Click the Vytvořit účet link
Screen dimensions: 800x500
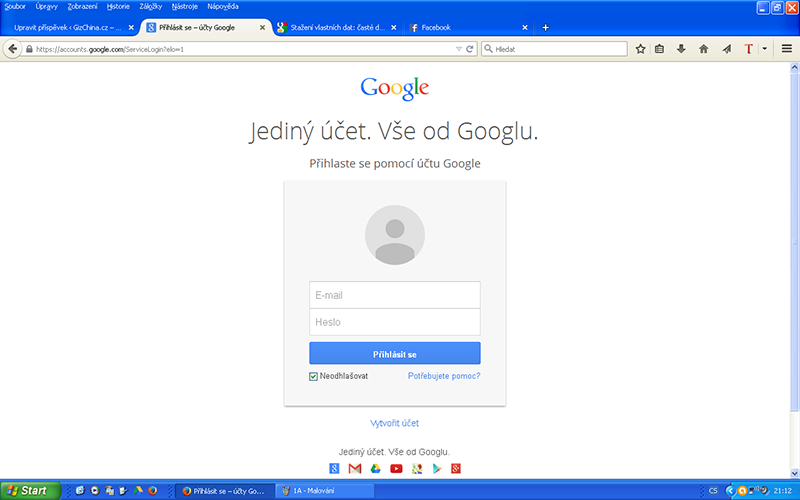(x=394, y=423)
